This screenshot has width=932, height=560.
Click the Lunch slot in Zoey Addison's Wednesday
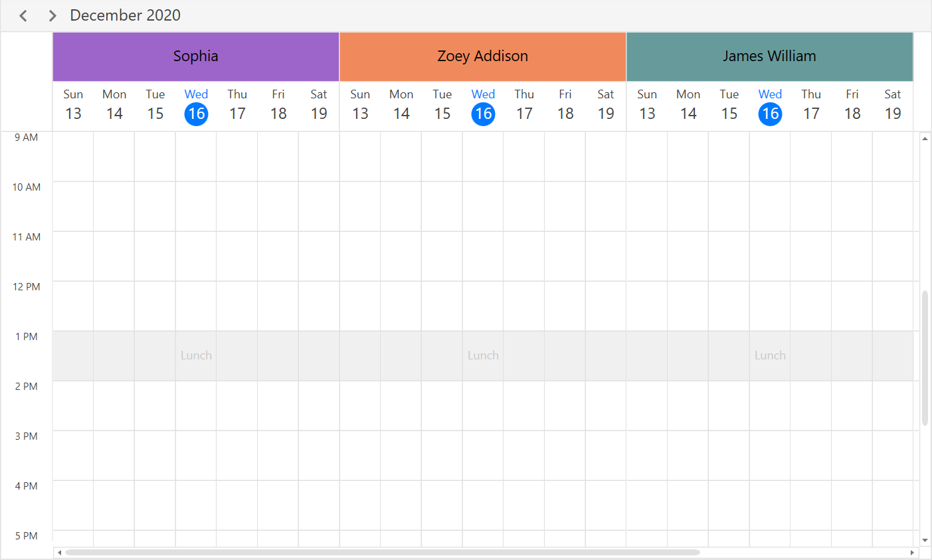point(483,355)
